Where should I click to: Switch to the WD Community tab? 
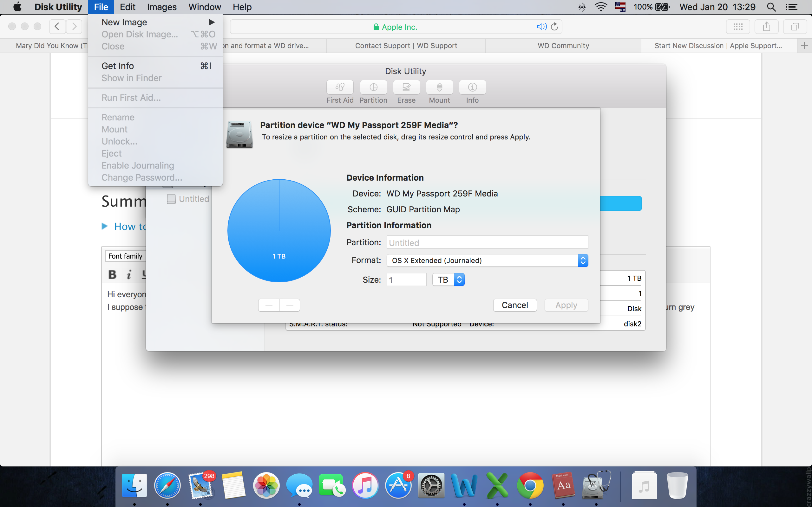563,46
